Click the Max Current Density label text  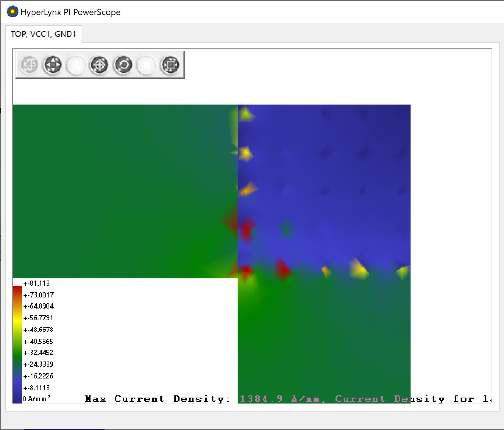158,399
